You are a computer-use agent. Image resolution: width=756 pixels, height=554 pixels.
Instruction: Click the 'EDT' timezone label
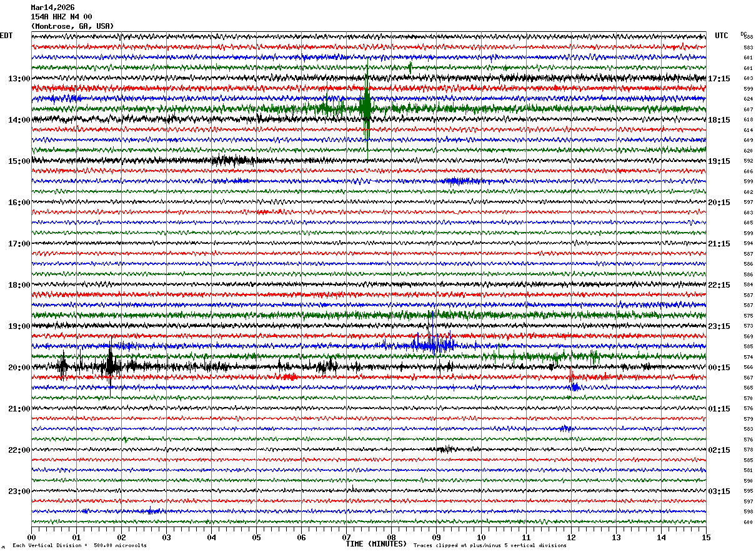(x=6, y=36)
